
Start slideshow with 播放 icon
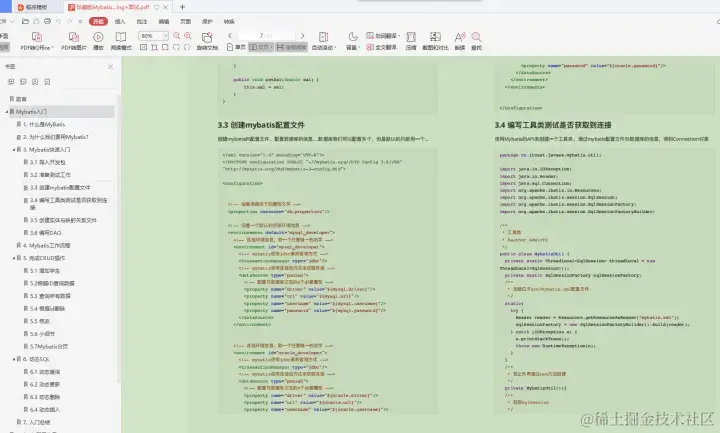pos(98,37)
